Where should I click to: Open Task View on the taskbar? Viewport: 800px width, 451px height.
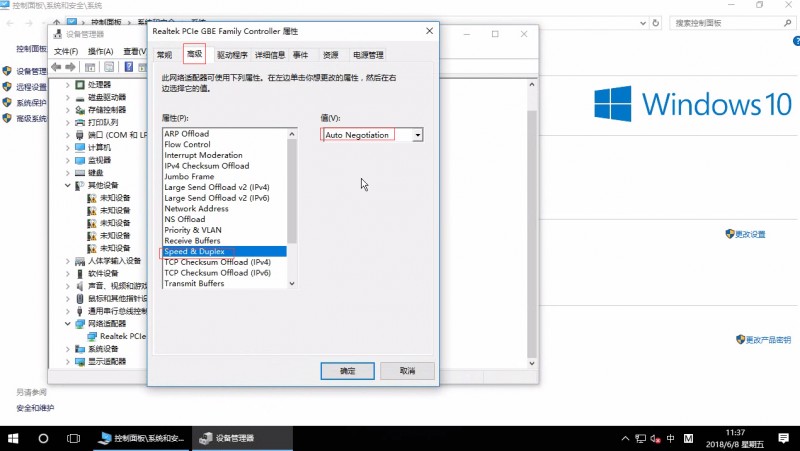[x=73, y=438]
